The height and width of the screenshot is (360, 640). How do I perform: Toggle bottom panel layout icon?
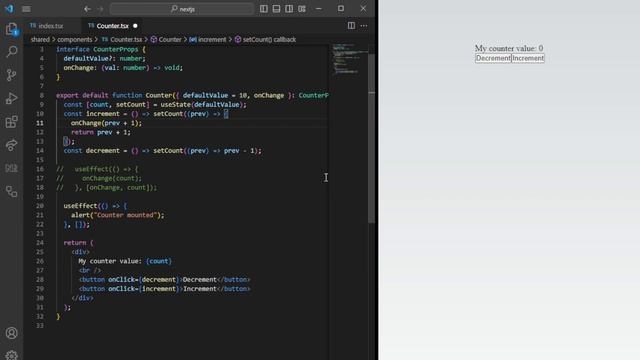coord(276,9)
